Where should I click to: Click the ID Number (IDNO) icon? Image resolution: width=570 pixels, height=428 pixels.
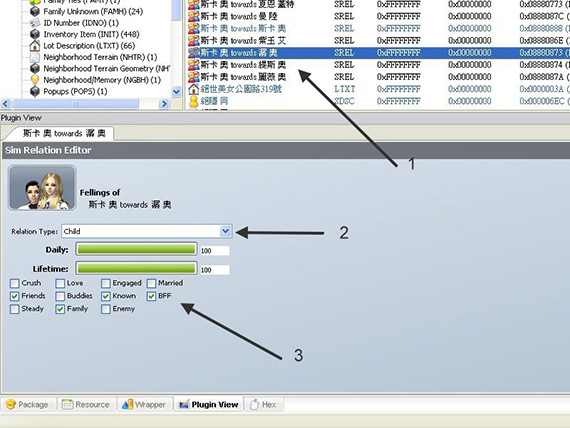pos(35,23)
